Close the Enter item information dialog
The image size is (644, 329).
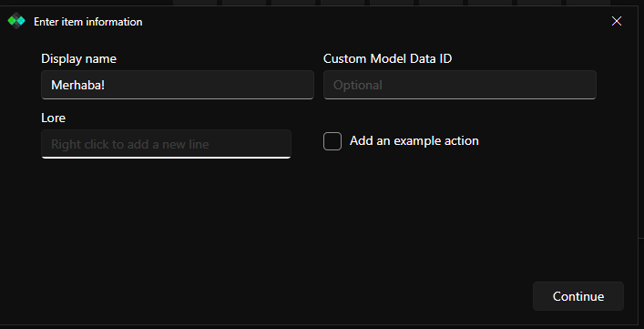click(x=617, y=21)
